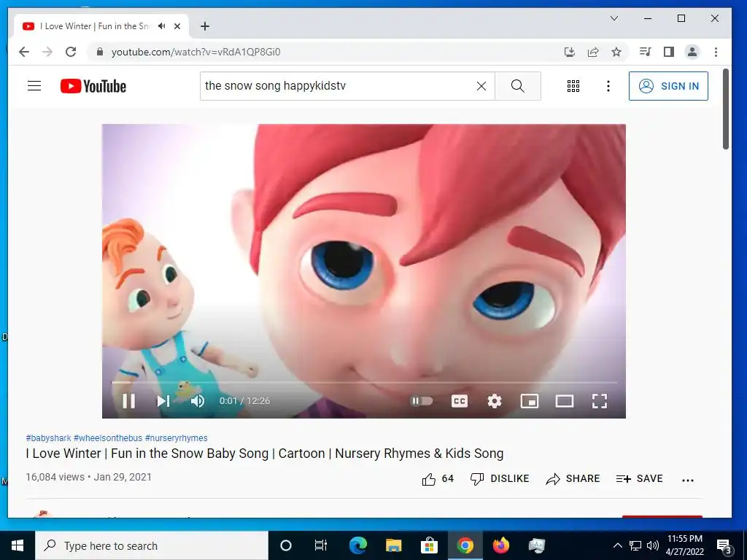Screen dimensions: 747x560
Task: Clear the search query text
Action: point(481,86)
